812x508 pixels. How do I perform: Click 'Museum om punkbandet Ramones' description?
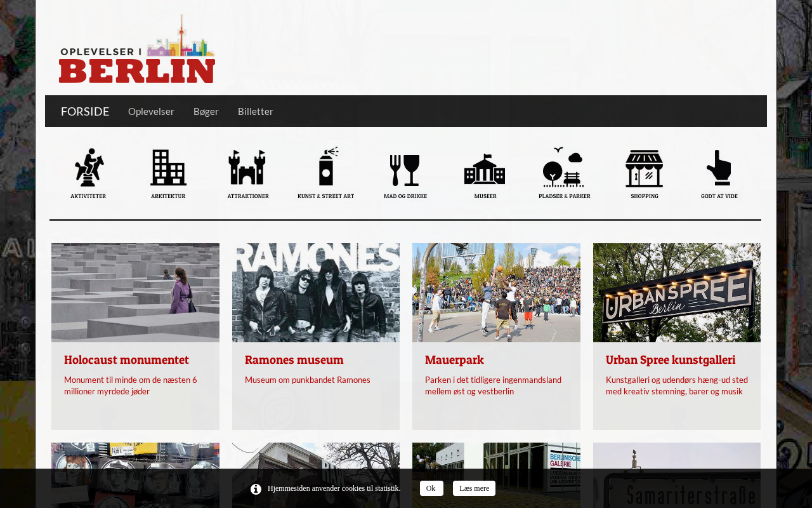(x=308, y=380)
